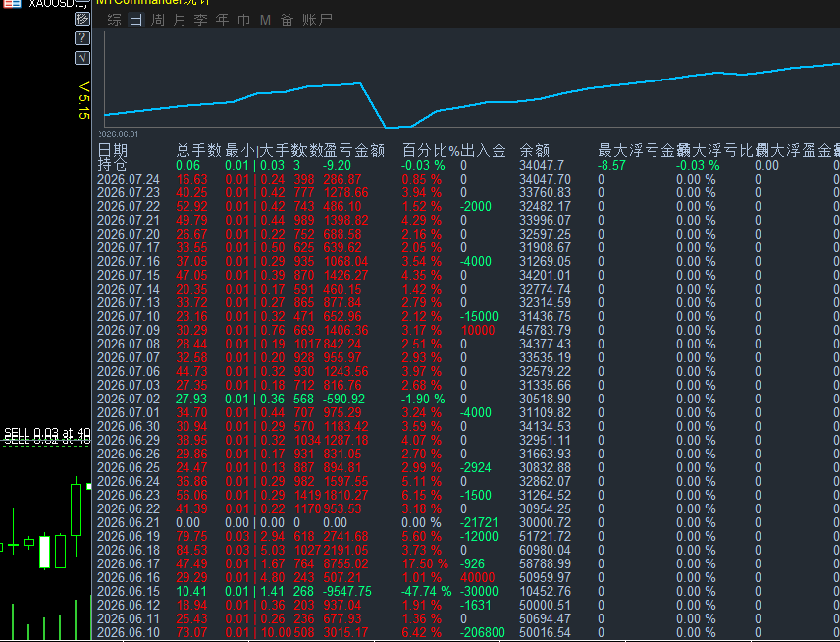Click the 40000 deposit value
The height and width of the screenshot is (642, 840).
(478, 578)
